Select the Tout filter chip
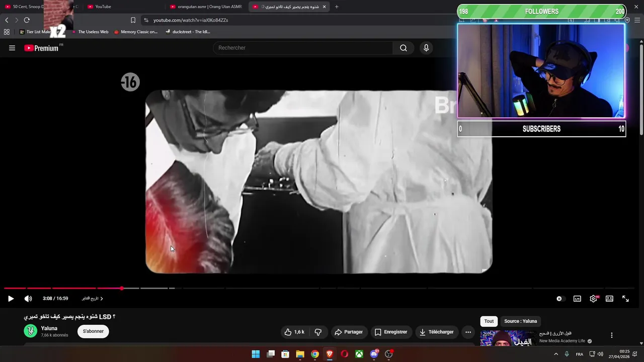Screen dimensions: 644x362 point(489,321)
